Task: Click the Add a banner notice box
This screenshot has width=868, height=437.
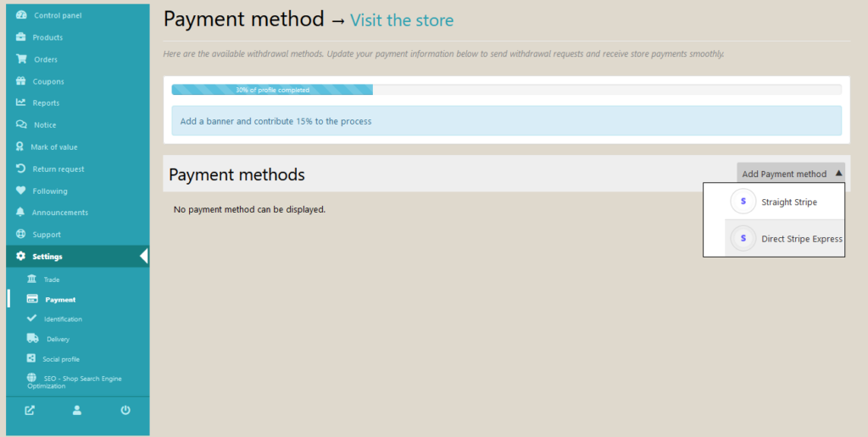Action: click(507, 120)
